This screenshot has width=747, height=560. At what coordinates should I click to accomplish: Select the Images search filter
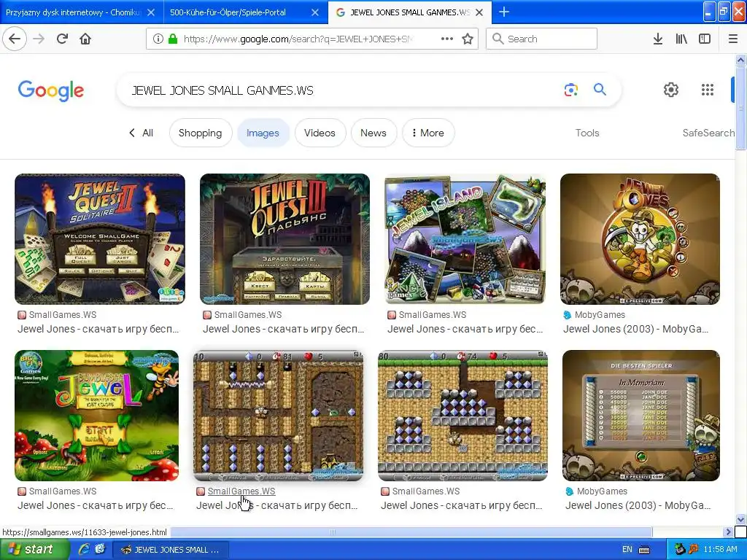[x=263, y=133]
